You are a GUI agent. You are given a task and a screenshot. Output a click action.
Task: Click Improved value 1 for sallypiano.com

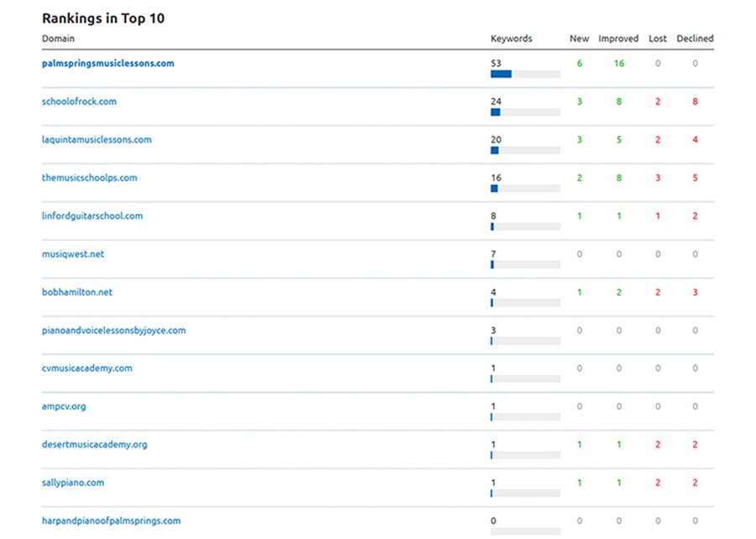pyautogui.click(x=619, y=482)
